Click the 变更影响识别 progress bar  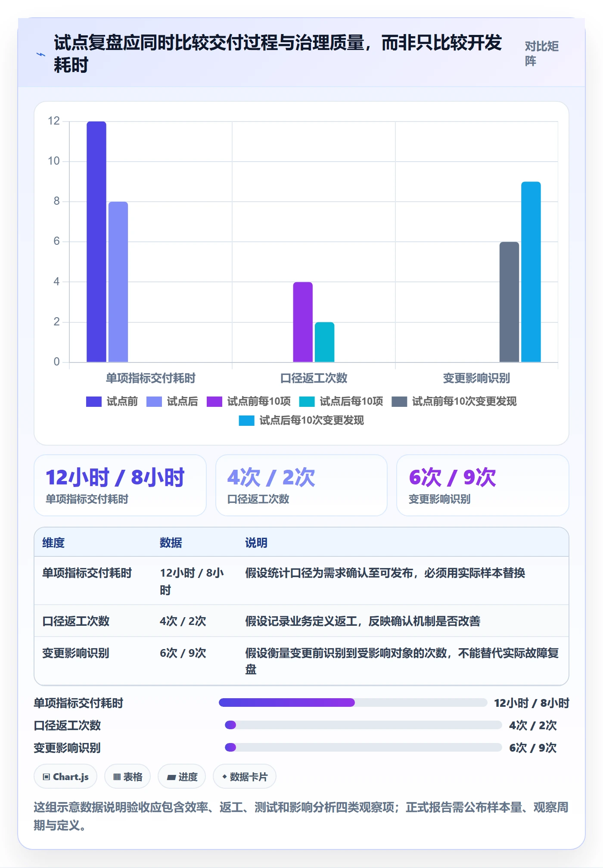click(x=364, y=747)
